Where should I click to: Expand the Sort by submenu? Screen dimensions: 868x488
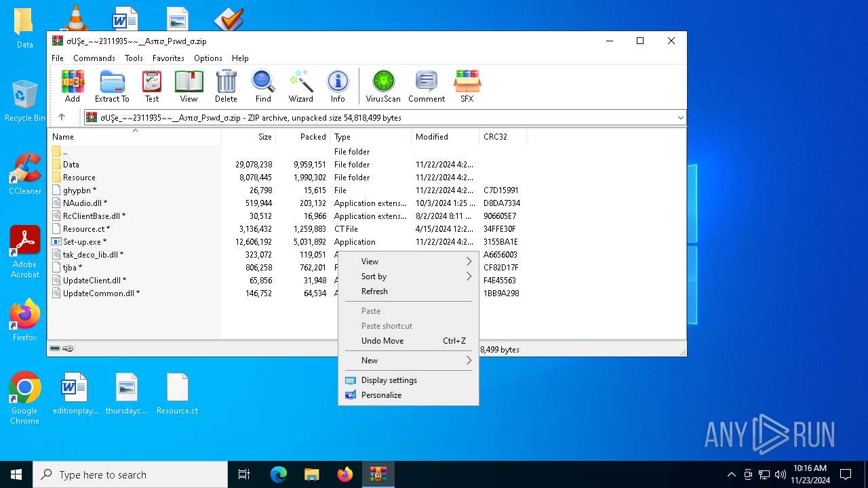coord(408,277)
